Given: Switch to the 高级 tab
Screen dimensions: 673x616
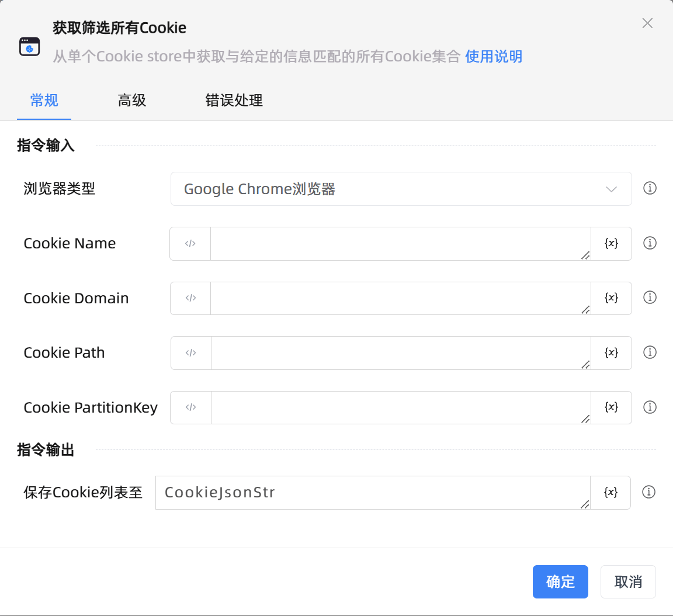Looking at the screenshot, I should [x=132, y=101].
